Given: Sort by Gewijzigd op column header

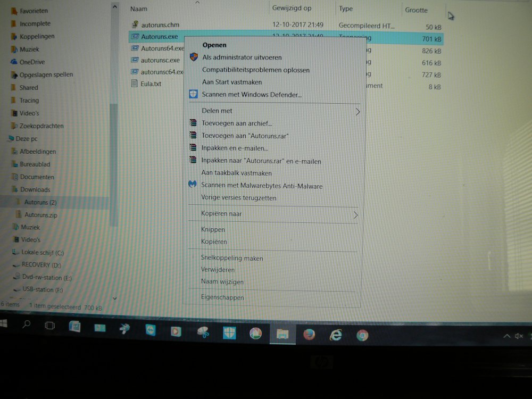Looking at the screenshot, I should pos(292,8).
